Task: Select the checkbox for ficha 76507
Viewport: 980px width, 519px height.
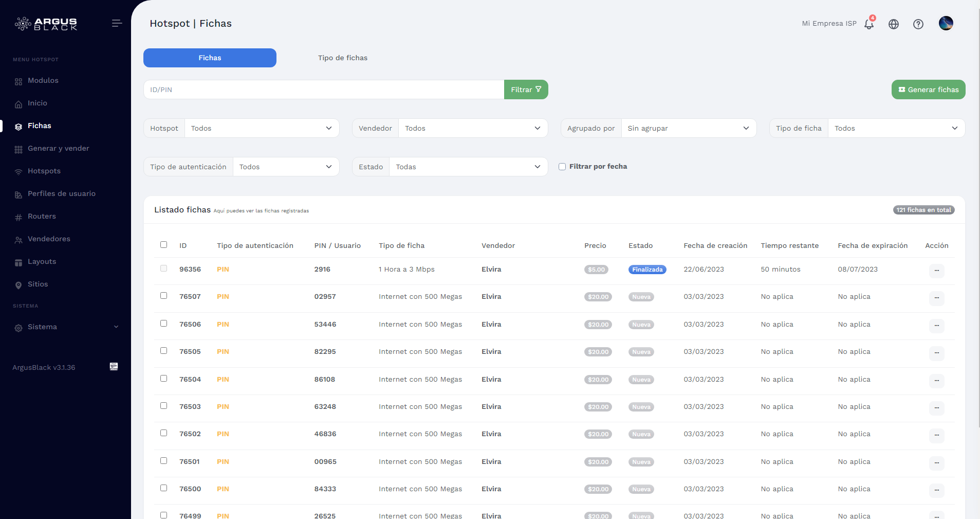Action: click(x=163, y=296)
